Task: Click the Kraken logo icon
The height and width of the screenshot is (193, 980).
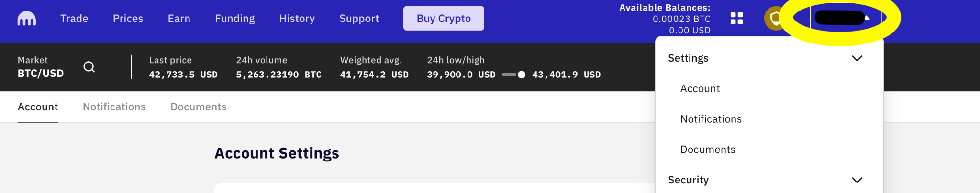Action: coord(27,19)
